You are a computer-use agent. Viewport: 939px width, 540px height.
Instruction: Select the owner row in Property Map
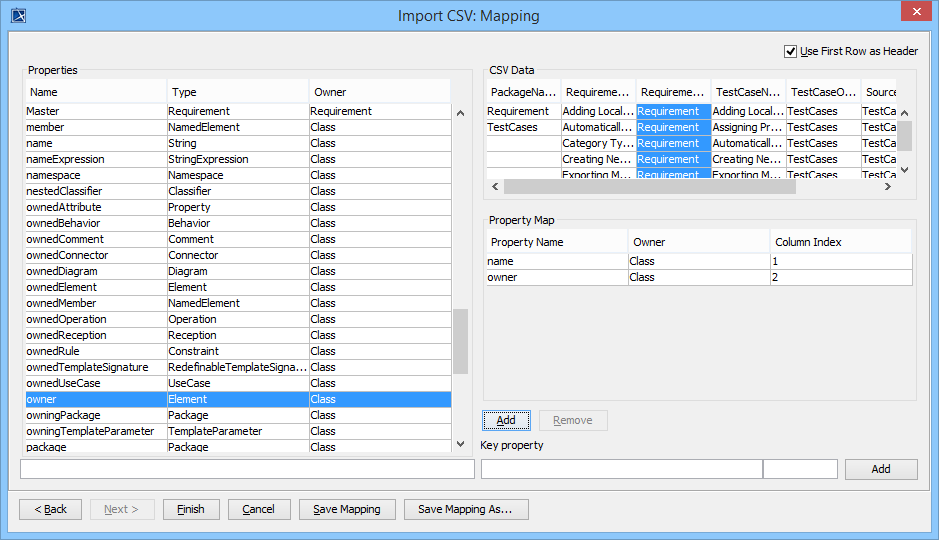[556, 277]
